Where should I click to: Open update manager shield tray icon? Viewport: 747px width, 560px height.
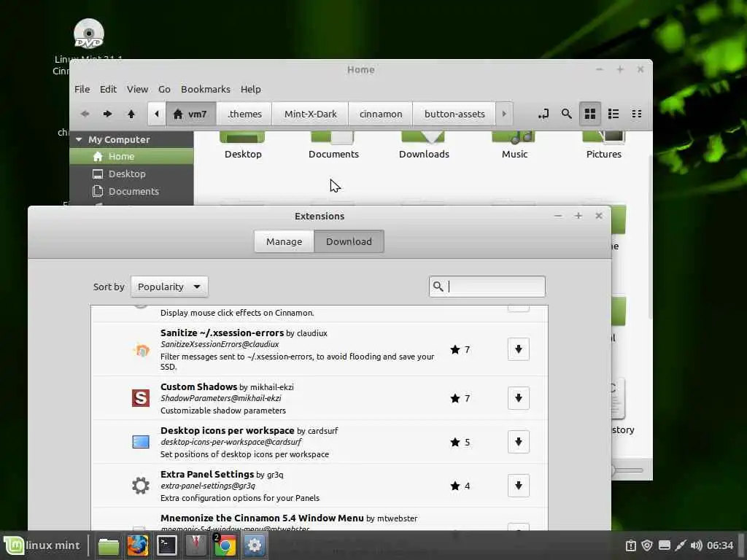point(647,545)
